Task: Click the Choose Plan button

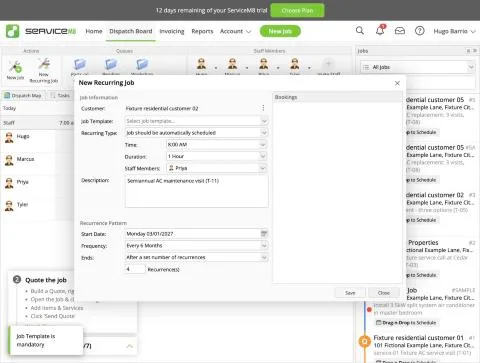Action: click(297, 10)
